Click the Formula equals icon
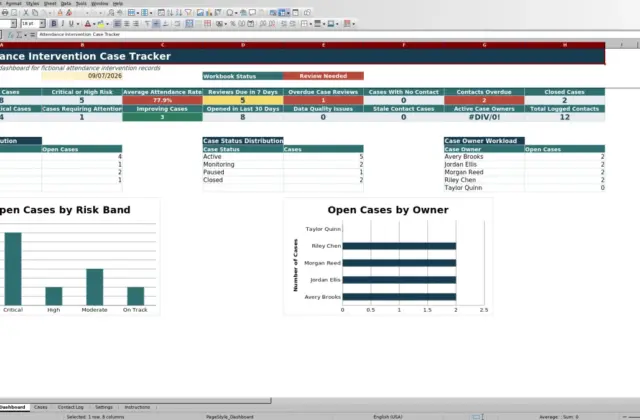The width and height of the screenshot is (640, 420). pyautogui.click(x=32, y=35)
